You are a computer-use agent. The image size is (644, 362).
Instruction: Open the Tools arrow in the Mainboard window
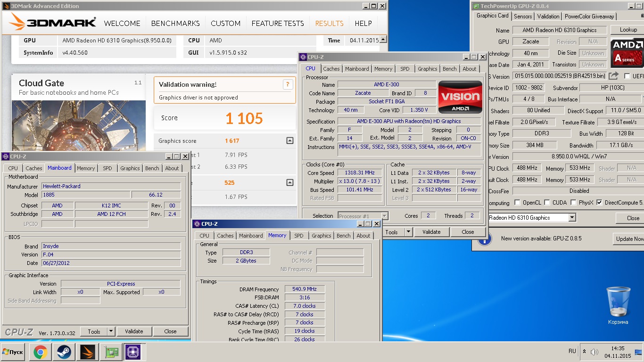pyautogui.click(x=111, y=331)
